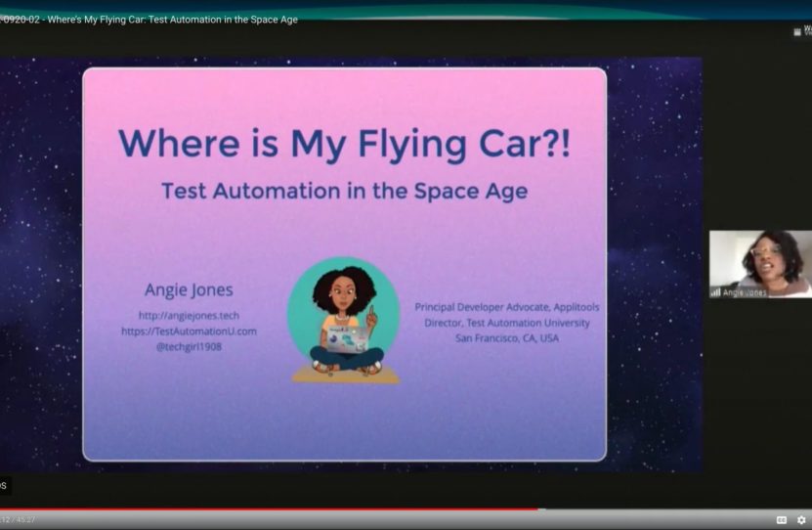This screenshot has width=812, height=530.
Task: Click the signal strength bars in webcam
Action: coord(716,291)
